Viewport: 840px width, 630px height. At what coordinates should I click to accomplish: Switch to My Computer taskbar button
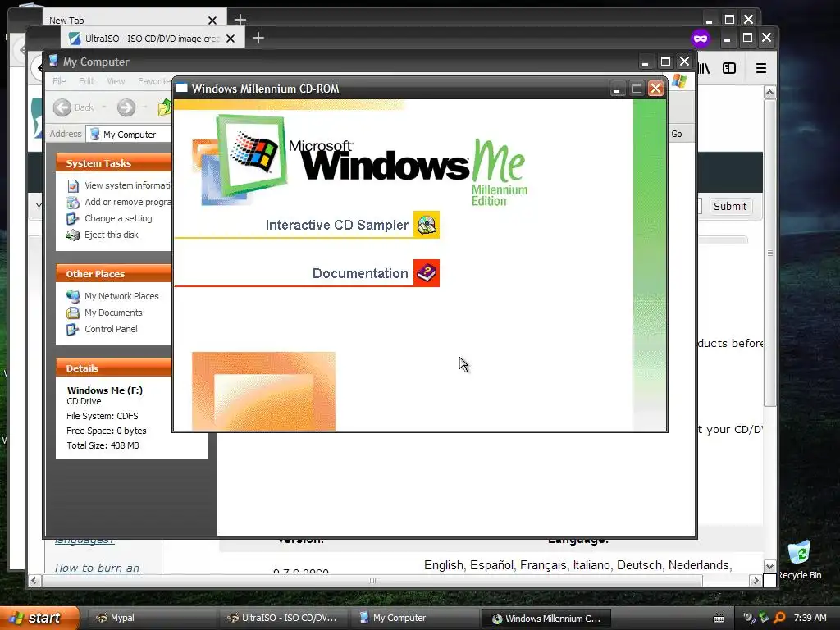coord(414,619)
